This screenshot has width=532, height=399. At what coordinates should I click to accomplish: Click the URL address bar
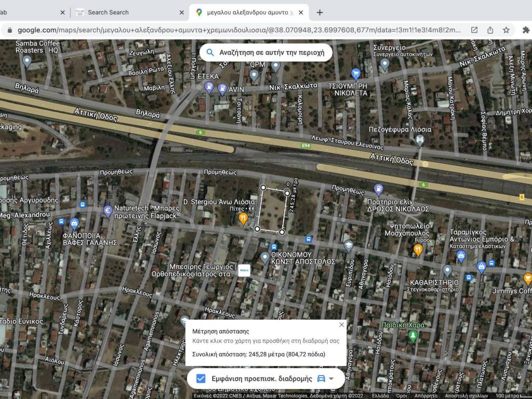pyautogui.click(x=239, y=30)
